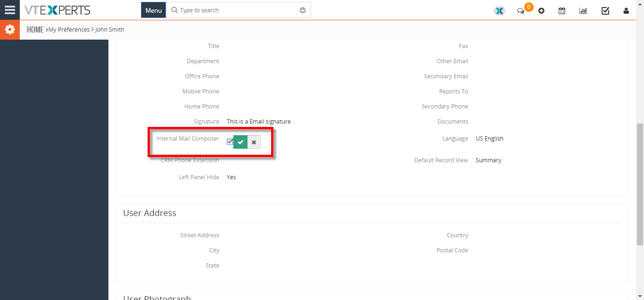The image size is (644, 300).
Task: Open the chat notifications icon
Action: 520,10
